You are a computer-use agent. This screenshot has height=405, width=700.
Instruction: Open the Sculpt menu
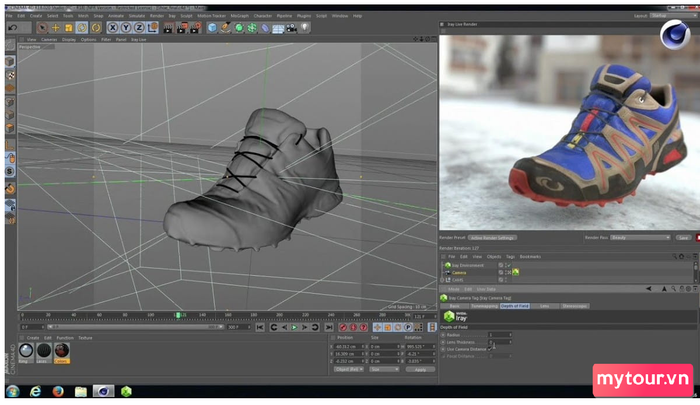point(186,16)
